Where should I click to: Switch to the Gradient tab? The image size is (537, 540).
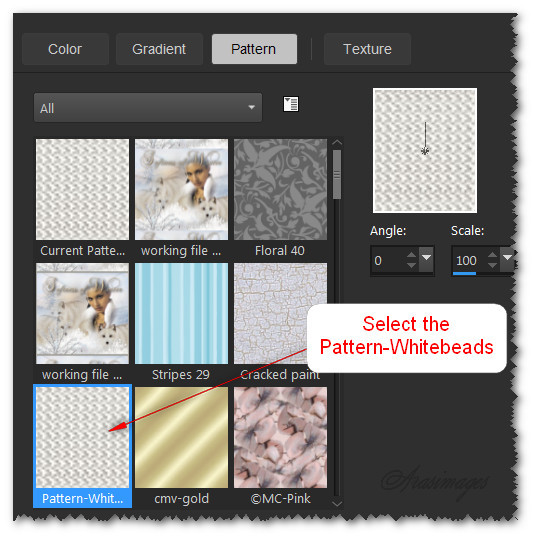(159, 49)
